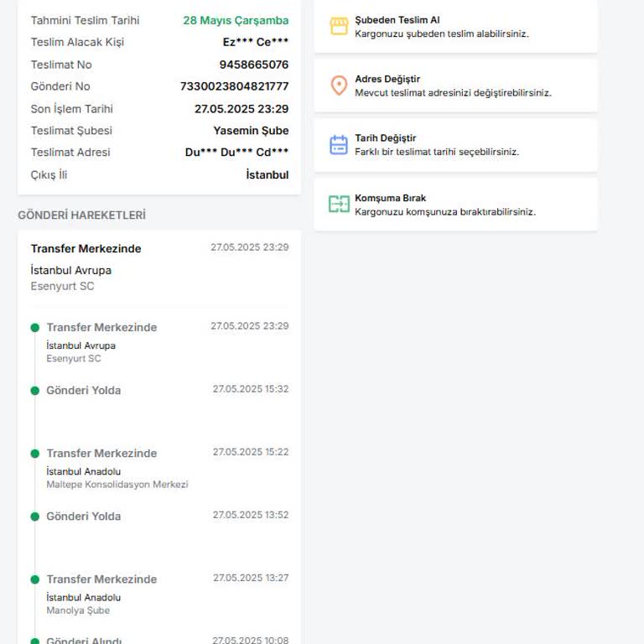The image size is (644, 644).
Task: Click the Farklı bir teslimat tarihi seçebilirsiniz text
Action: click(437, 152)
